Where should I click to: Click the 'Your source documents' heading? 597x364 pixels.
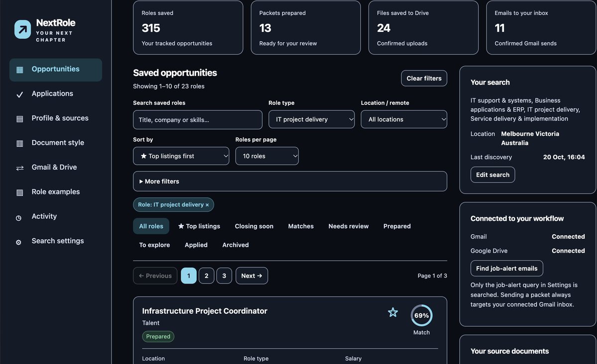point(509,351)
